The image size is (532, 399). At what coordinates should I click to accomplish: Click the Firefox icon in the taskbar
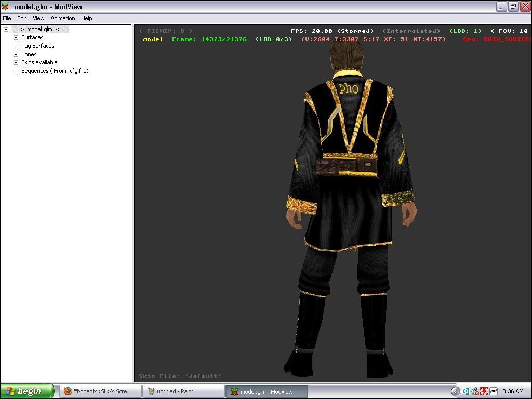[x=68, y=391]
